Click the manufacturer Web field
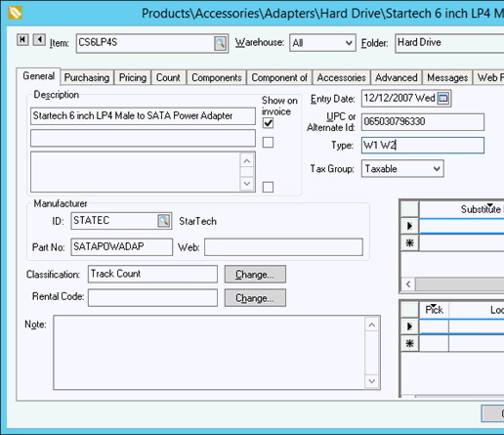 (283, 247)
